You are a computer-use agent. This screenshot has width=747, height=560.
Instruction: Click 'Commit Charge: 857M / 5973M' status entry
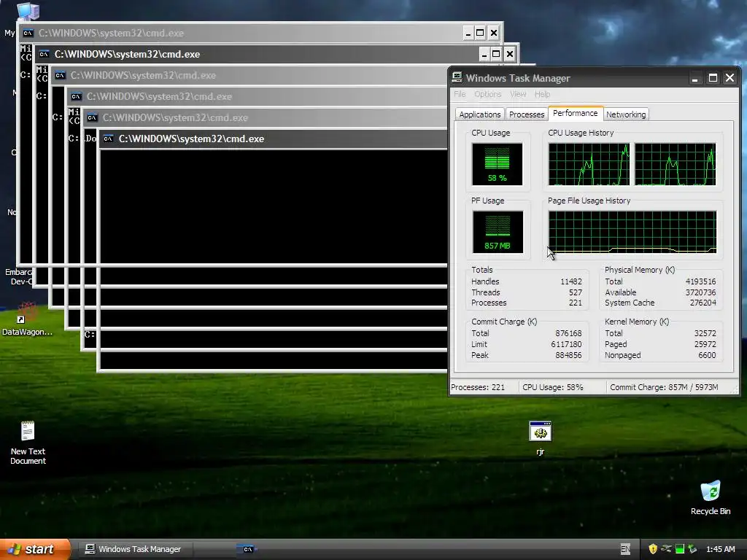pos(664,387)
